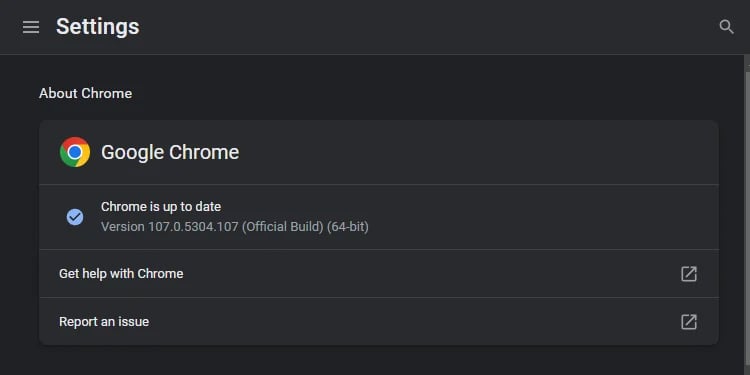This screenshot has width=750, height=375.
Task: Click the (64-bit) label
Action: point(348,227)
